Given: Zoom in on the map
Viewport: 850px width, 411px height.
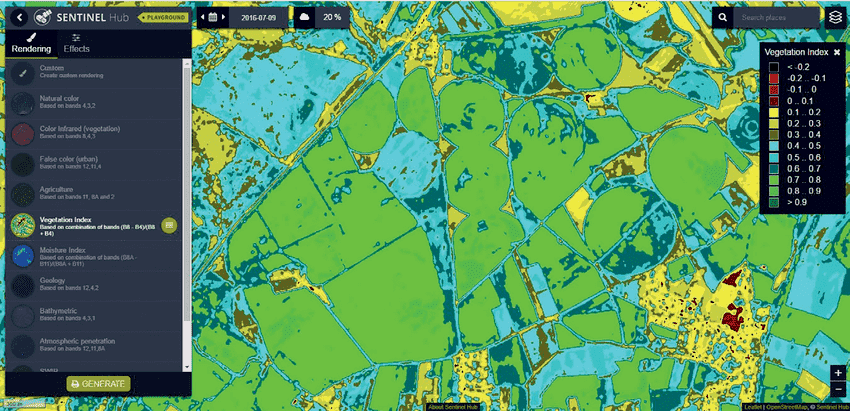Looking at the screenshot, I should click(x=837, y=373).
